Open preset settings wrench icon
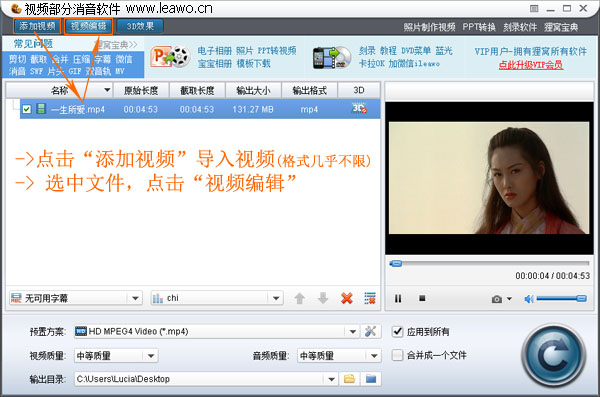This screenshot has height=397, width=600. coord(370,332)
